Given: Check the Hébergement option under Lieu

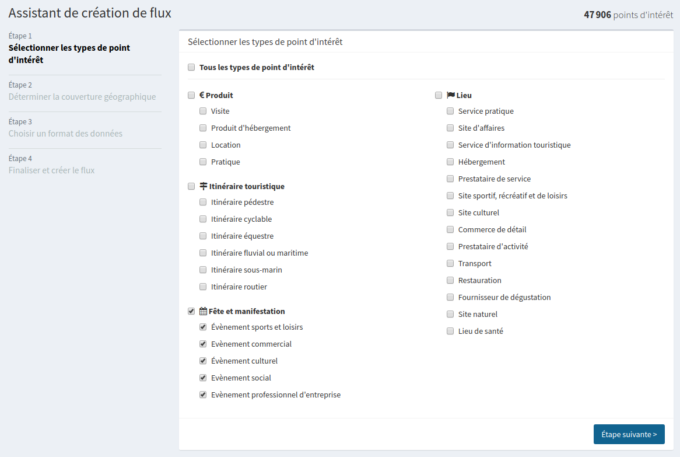Looking at the screenshot, I should [x=450, y=162].
